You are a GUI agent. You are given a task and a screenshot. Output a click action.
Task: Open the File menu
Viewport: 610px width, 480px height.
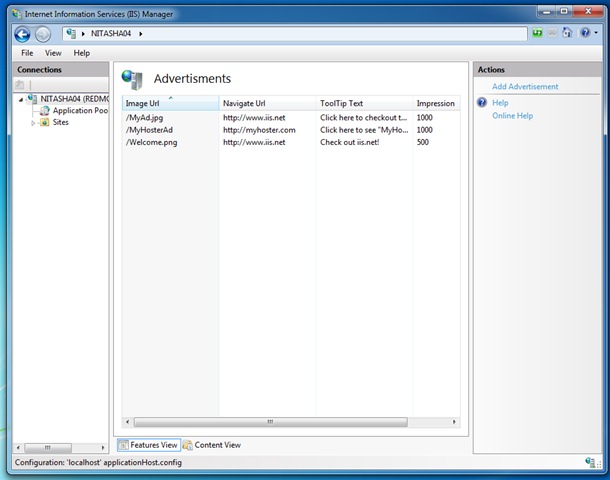27,53
